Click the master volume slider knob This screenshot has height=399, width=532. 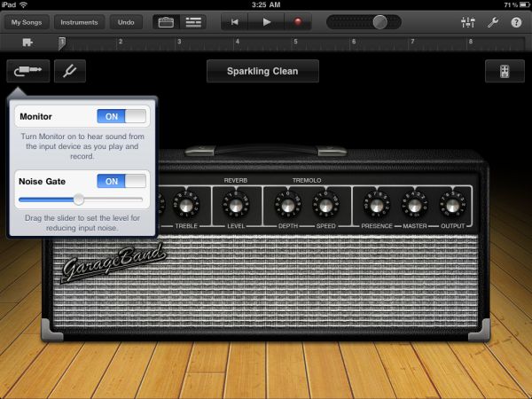[380, 22]
